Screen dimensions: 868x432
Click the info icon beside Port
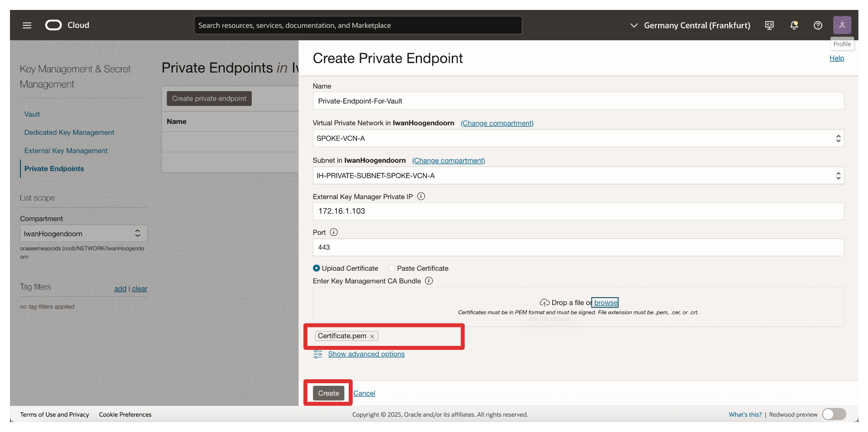tap(334, 232)
